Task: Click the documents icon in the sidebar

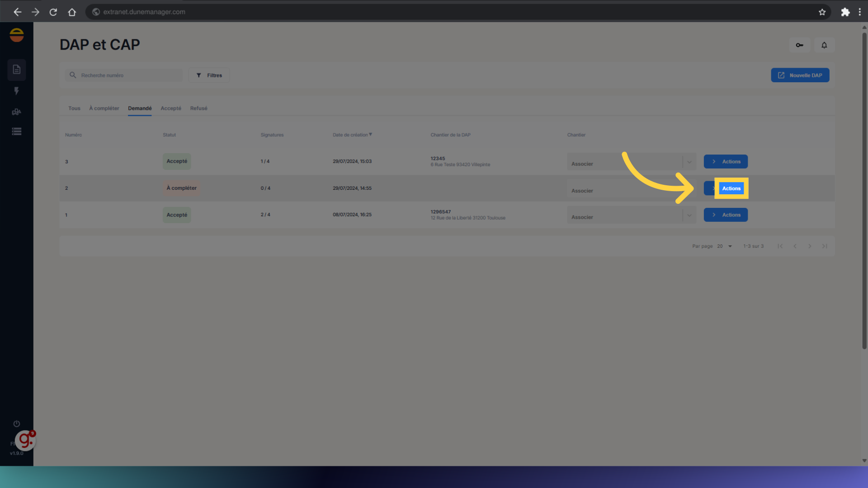Action: 17,70
